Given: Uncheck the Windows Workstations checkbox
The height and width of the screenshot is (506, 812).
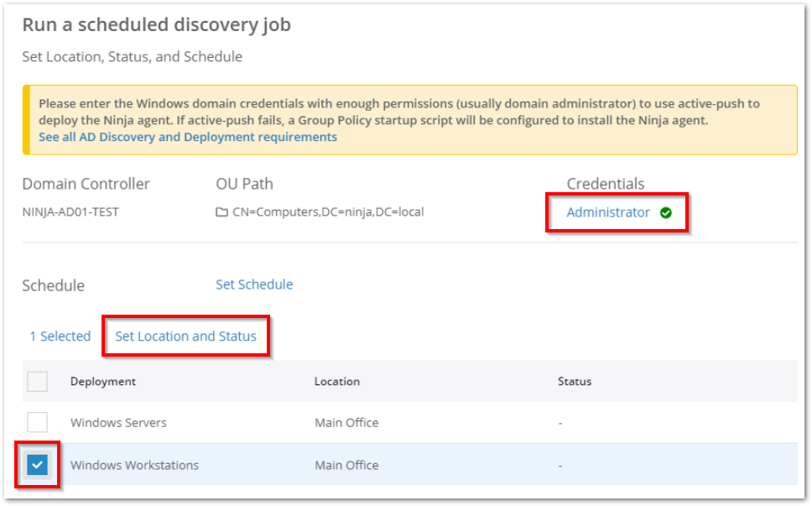Looking at the screenshot, I should pyautogui.click(x=37, y=465).
